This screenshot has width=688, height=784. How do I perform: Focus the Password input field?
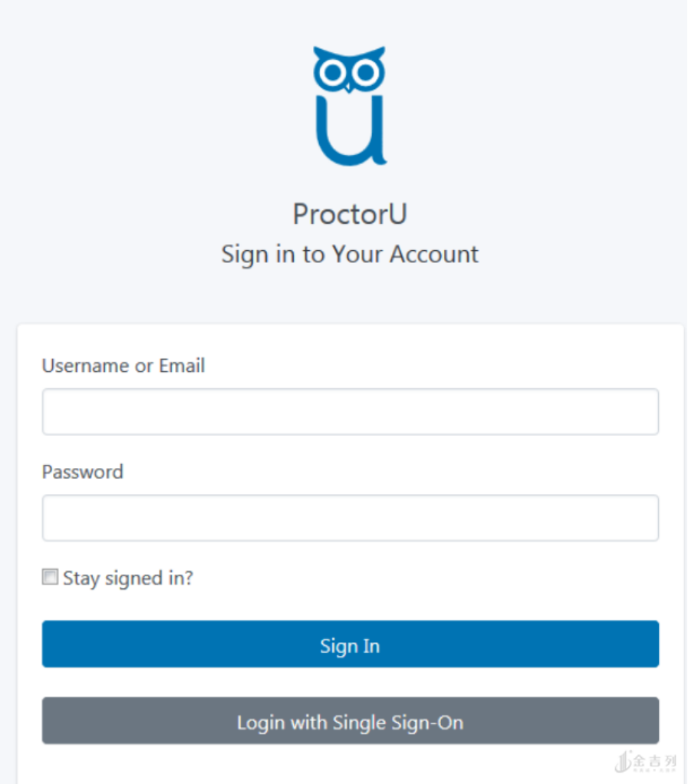click(x=350, y=518)
